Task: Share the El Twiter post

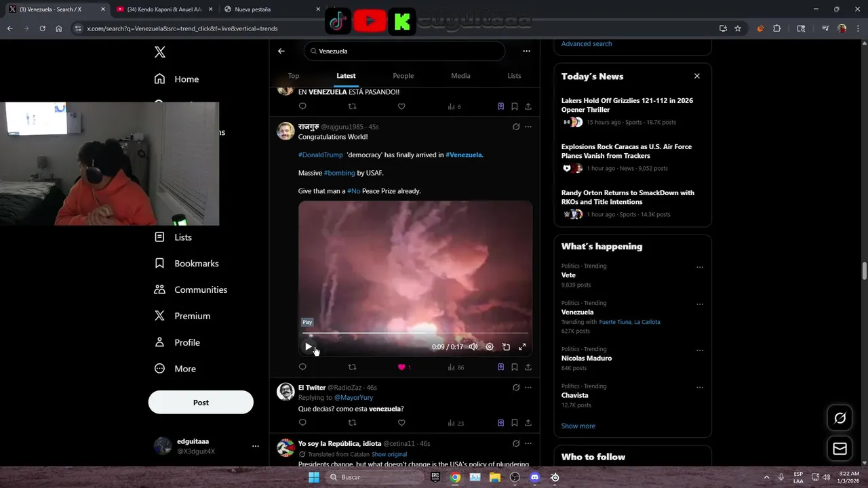Action: [528, 423]
